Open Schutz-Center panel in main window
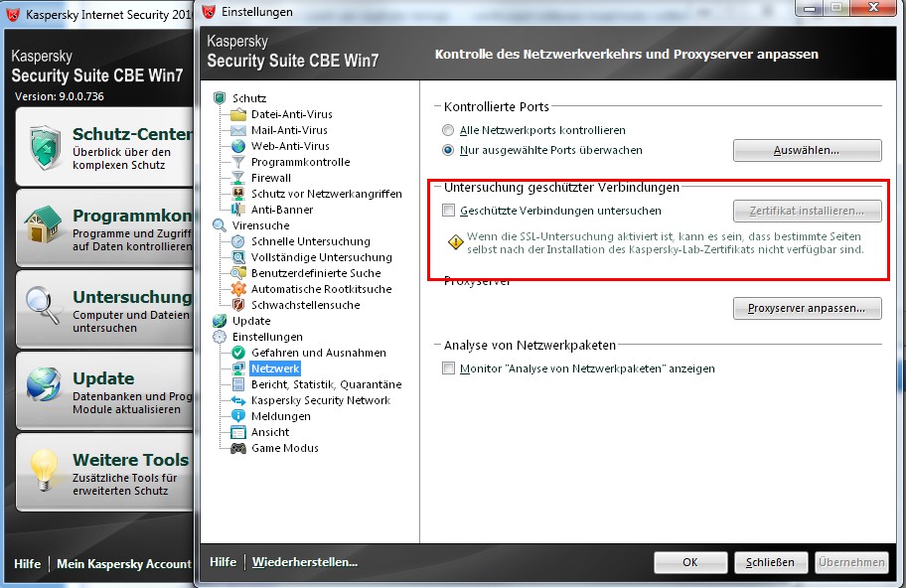The image size is (906, 588). (x=105, y=147)
